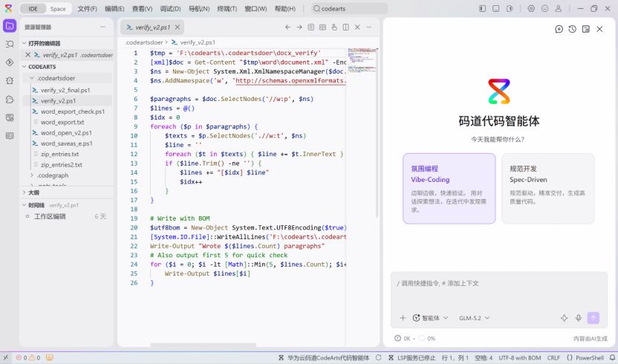The height and width of the screenshot is (364, 618).
Task: Start a new chat in agent panel
Action: [x=559, y=29]
